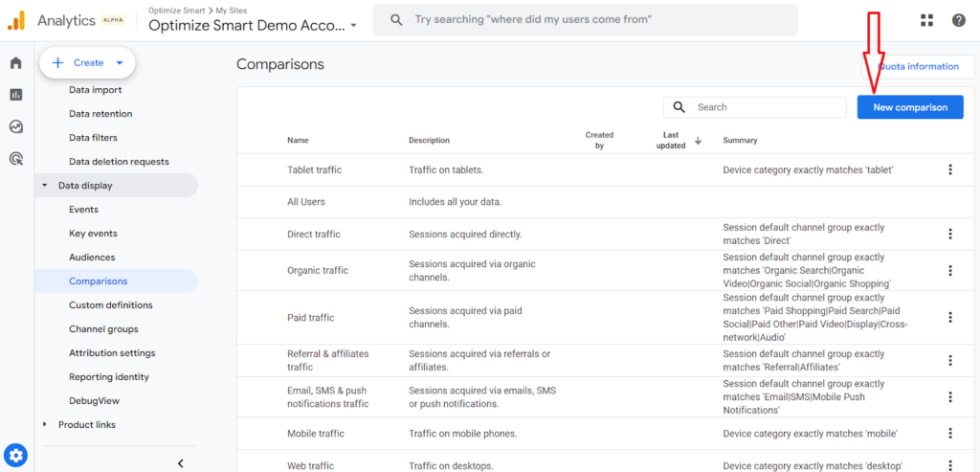Focus the Comparisons Search field
This screenshot has height=472, width=980.
point(754,107)
